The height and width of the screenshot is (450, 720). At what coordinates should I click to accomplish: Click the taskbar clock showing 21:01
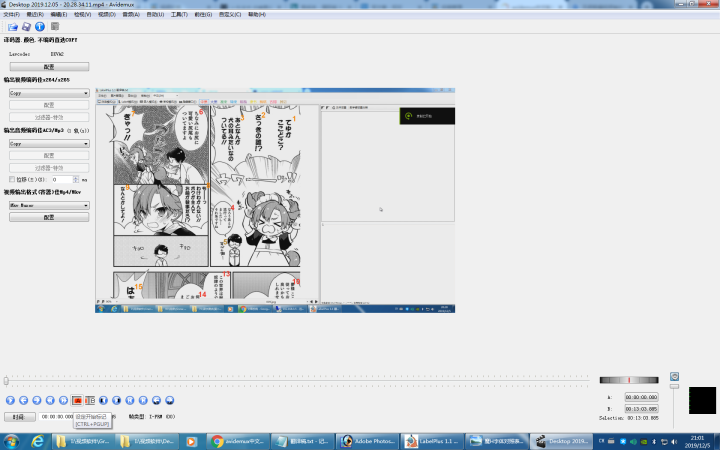[697, 442]
